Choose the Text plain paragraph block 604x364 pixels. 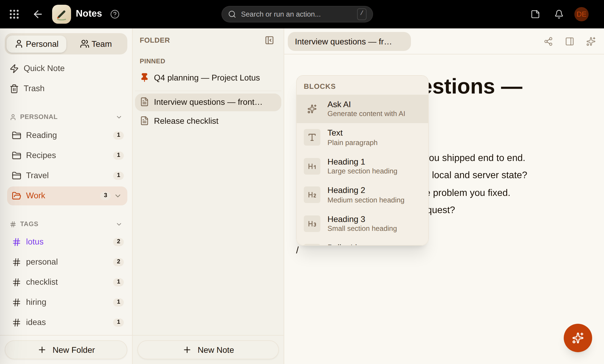tap(362, 138)
